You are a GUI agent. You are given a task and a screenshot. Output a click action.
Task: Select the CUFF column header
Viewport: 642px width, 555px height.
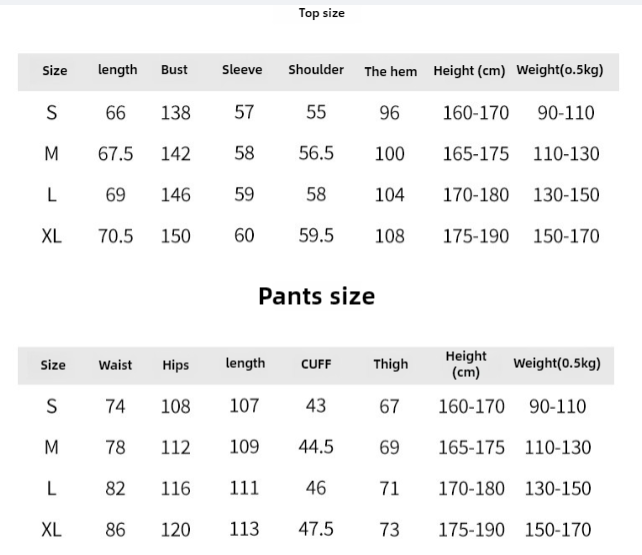tap(316, 365)
